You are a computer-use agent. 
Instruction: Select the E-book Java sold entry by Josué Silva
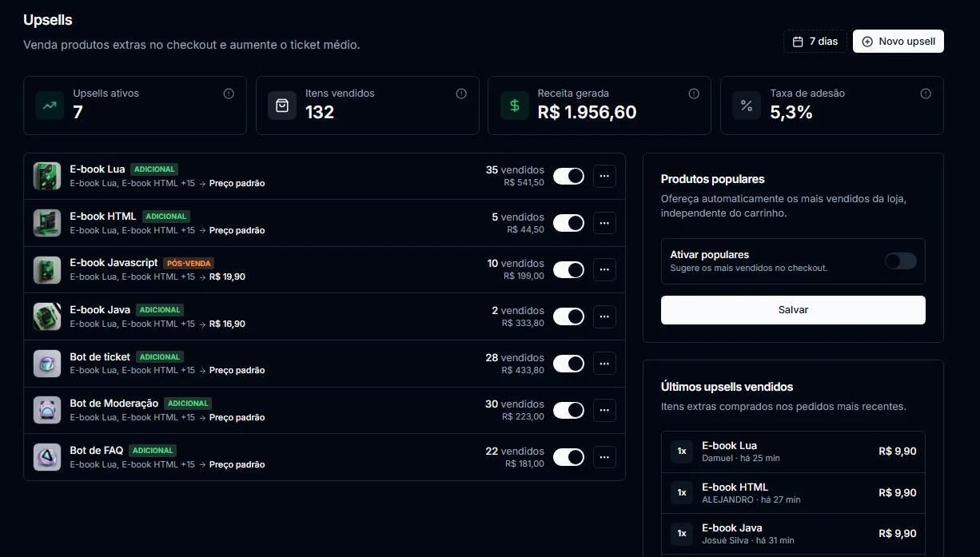click(x=793, y=533)
